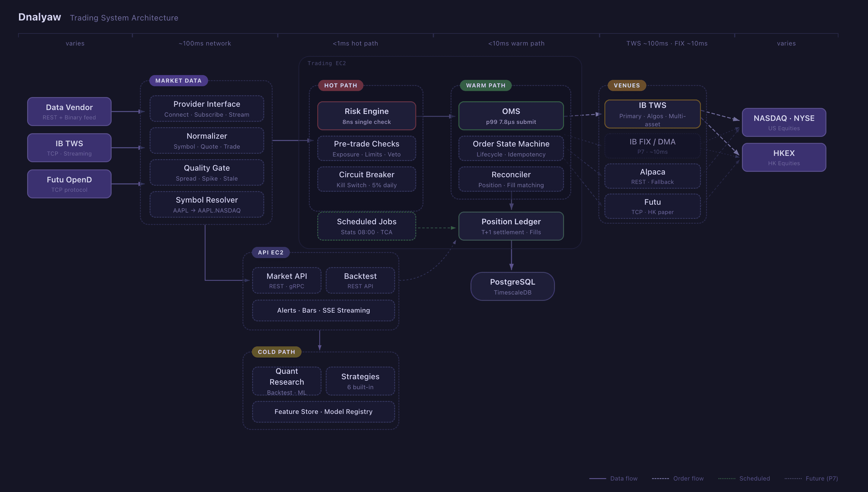The width and height of the screenshot is (868, 492).
Task: Click the Backtest REST API node
Action: click(x=360, y=280)
